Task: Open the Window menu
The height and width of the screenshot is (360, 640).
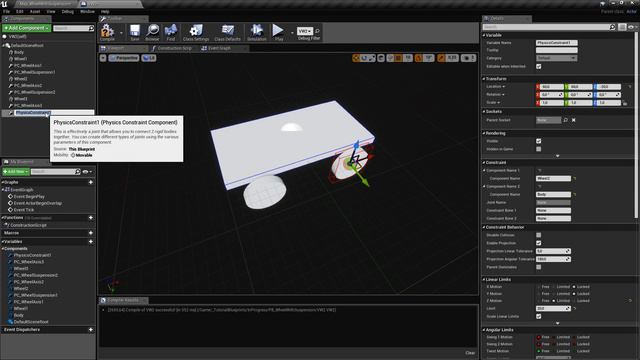Action: [x=87, y=12]
